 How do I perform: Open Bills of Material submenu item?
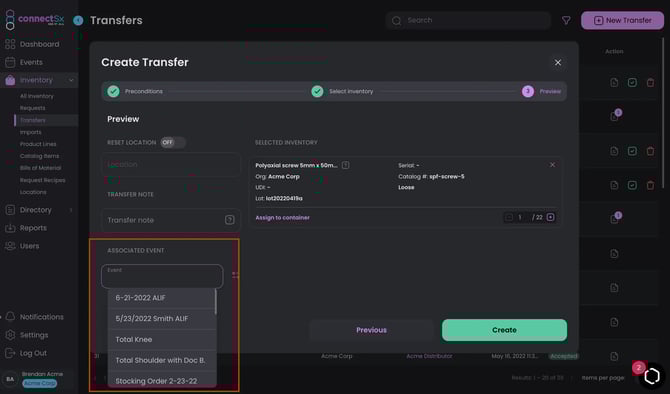point(40,168)
